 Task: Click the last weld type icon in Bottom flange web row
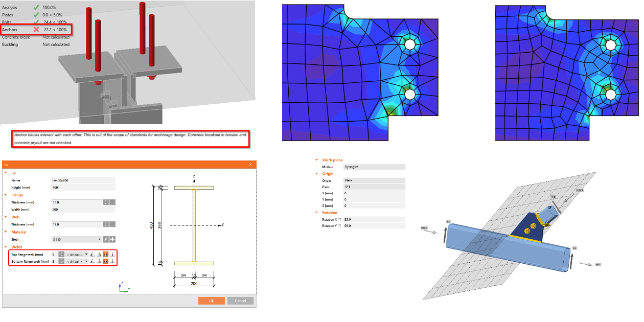[112, 261]
